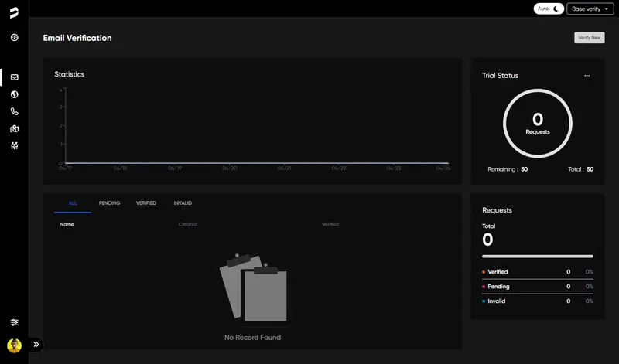Toggle the Auto dark mode switch
The image size is (619, 364).
click(x=549, y=9)
